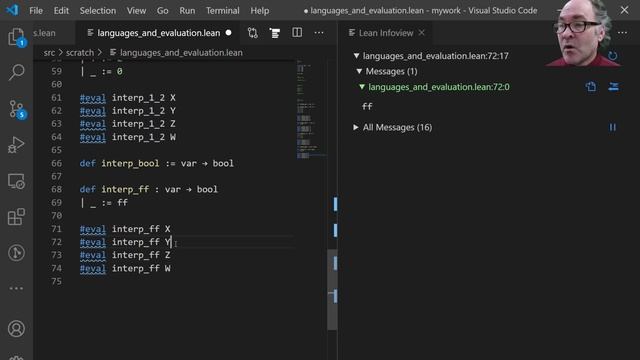Open the Source Control view
The image size is (640, 360).
16,109
